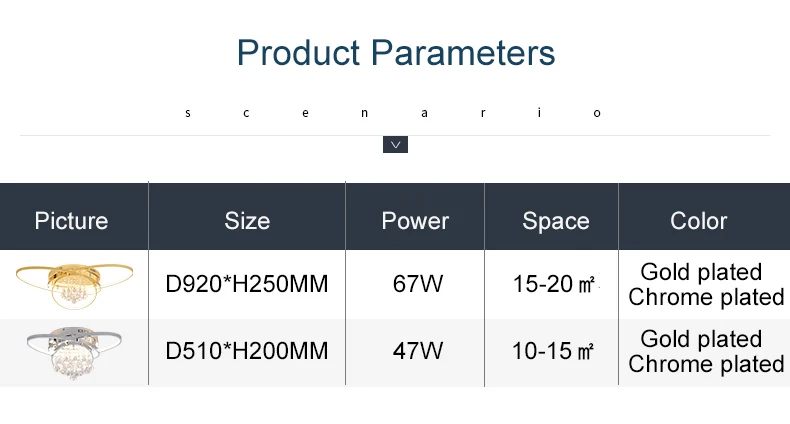Click the 15-20 ㎡ space cell

click(554, 284)
